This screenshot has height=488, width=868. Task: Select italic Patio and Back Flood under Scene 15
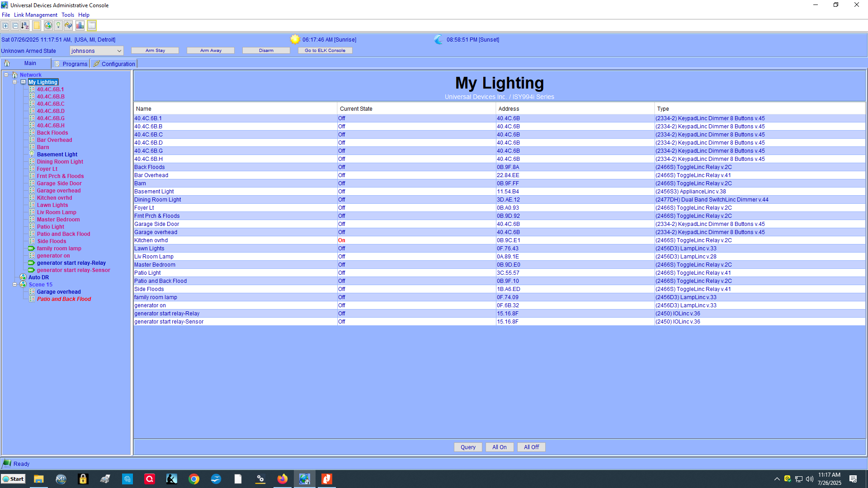[64, 299]
